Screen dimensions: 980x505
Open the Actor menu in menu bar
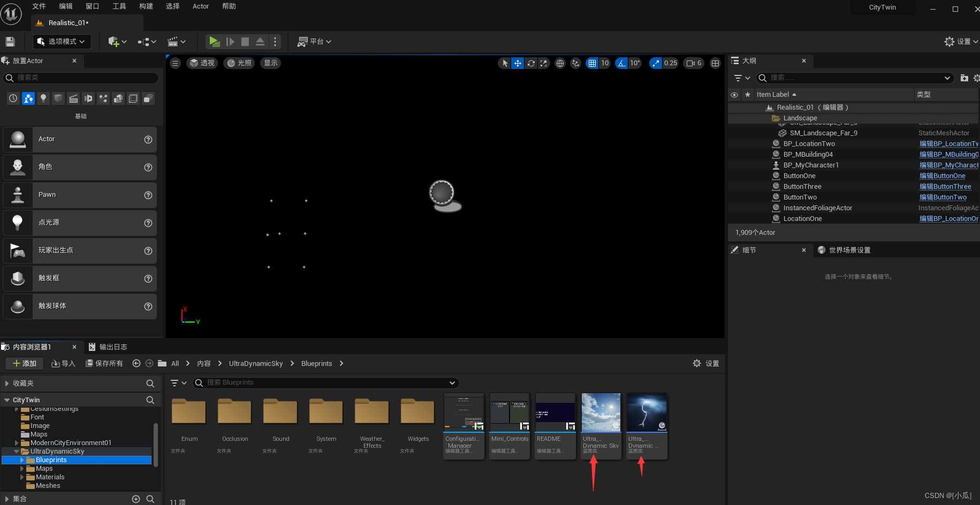click(x=201, y=6)
